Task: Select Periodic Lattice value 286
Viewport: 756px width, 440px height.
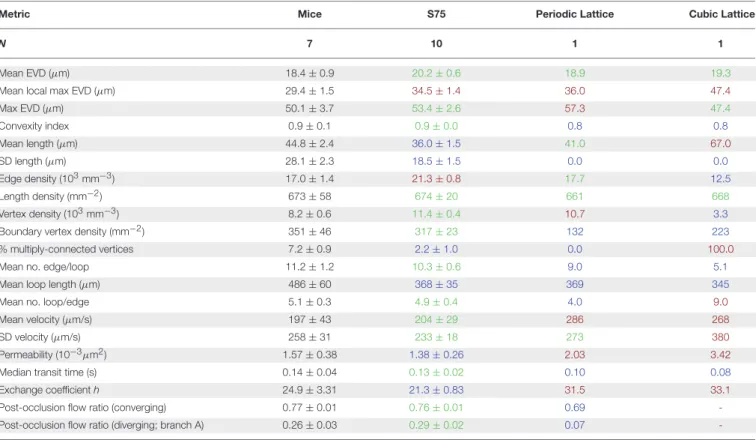Action: pos(575,320)
